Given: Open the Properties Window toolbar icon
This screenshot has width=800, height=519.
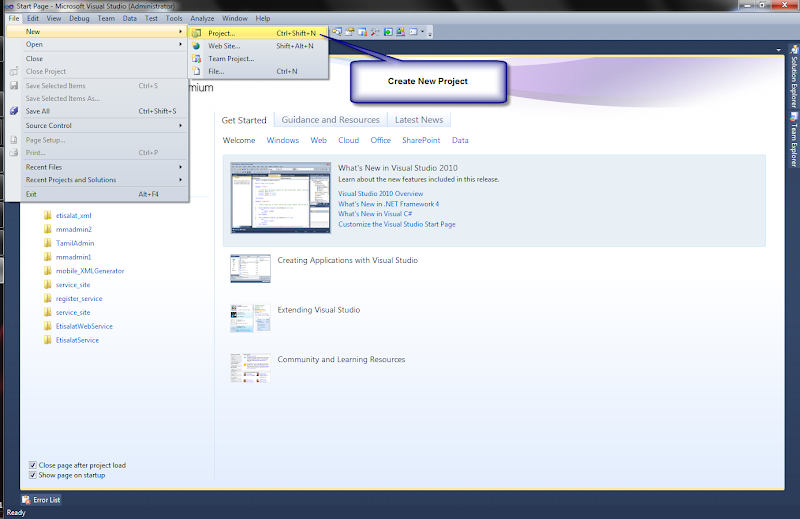Looking at the screenshot, I should (x=349, y=32).
